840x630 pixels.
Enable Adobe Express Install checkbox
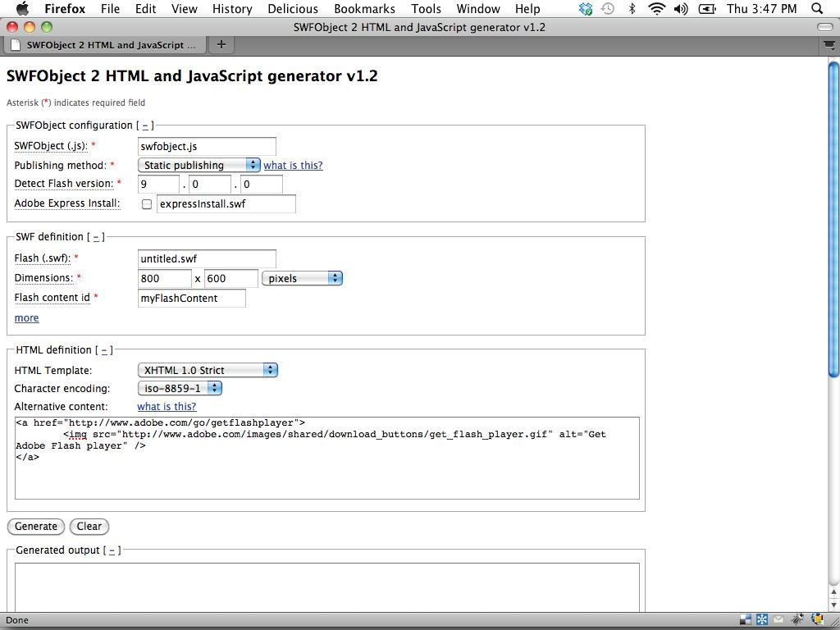[146, 204]
